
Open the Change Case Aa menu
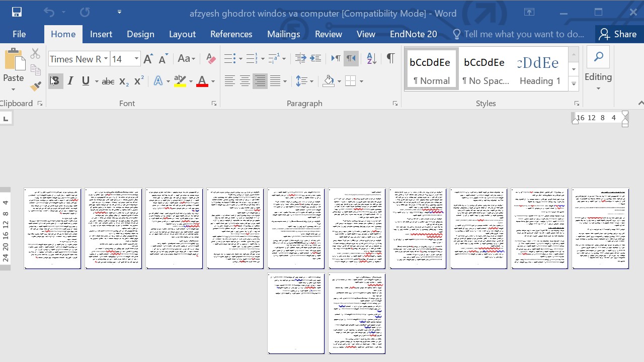tap(186, 59)
